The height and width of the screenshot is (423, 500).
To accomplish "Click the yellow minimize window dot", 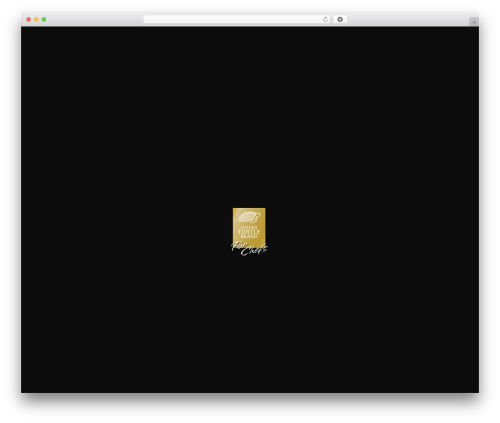I will pyautogui.click(x=36, y=19).
